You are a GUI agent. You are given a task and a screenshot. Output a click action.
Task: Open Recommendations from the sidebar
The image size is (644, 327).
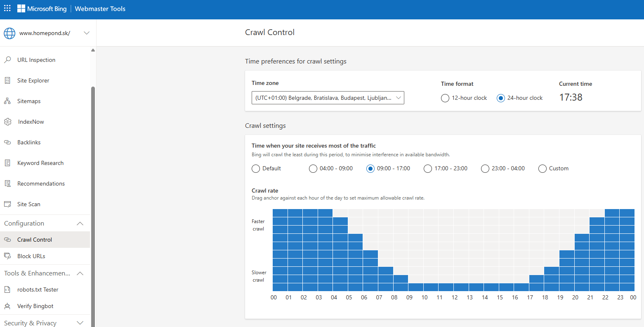(x=41, y=183)
